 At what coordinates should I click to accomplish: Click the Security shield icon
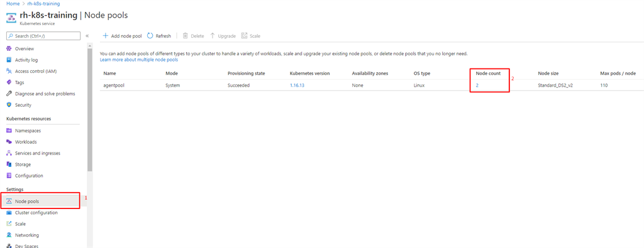(9, 105)
